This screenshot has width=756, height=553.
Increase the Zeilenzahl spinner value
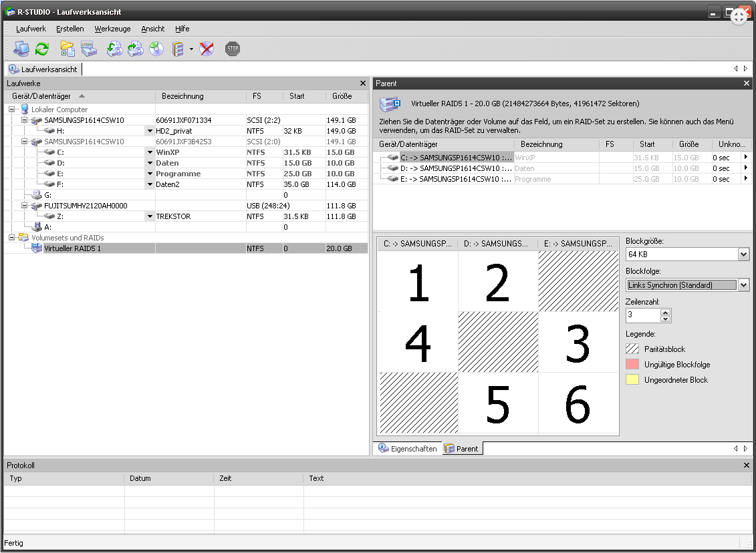click(x=665, y=312)
